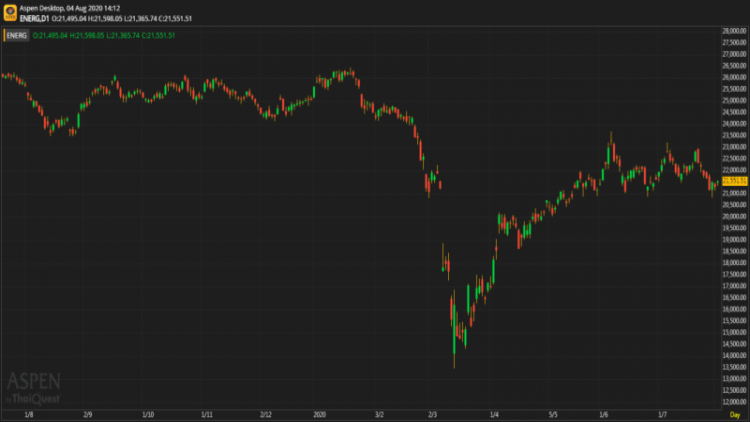Image resolution: width=750 pixels, height=422 pixels.
Task: Click the 24,000.00 price axis label
Action: coord(735,123)
